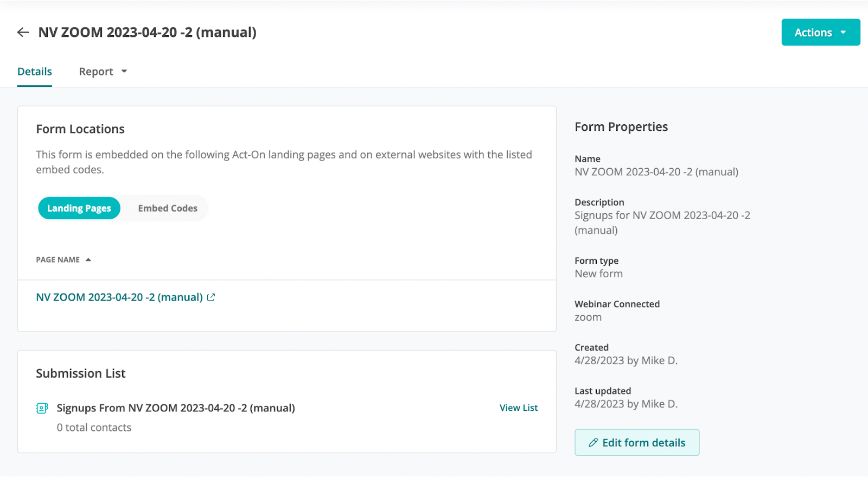Click the caret next to Report tab
The image size is (868, 477).
click(124, 72)
